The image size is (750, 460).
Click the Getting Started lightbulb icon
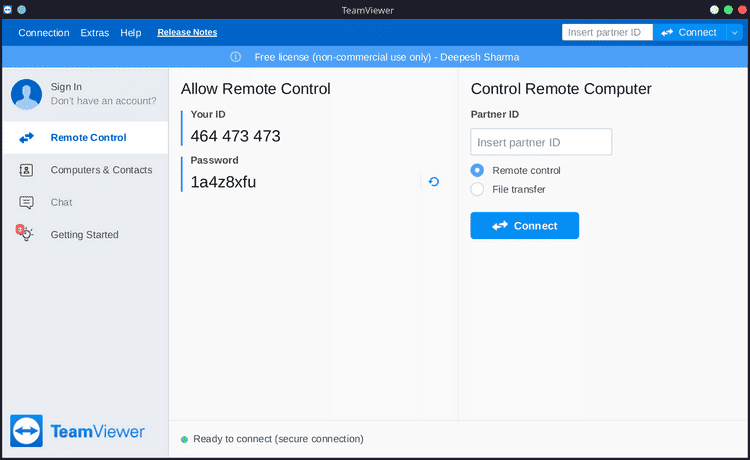pyautogui.click(x=26, y=234)
